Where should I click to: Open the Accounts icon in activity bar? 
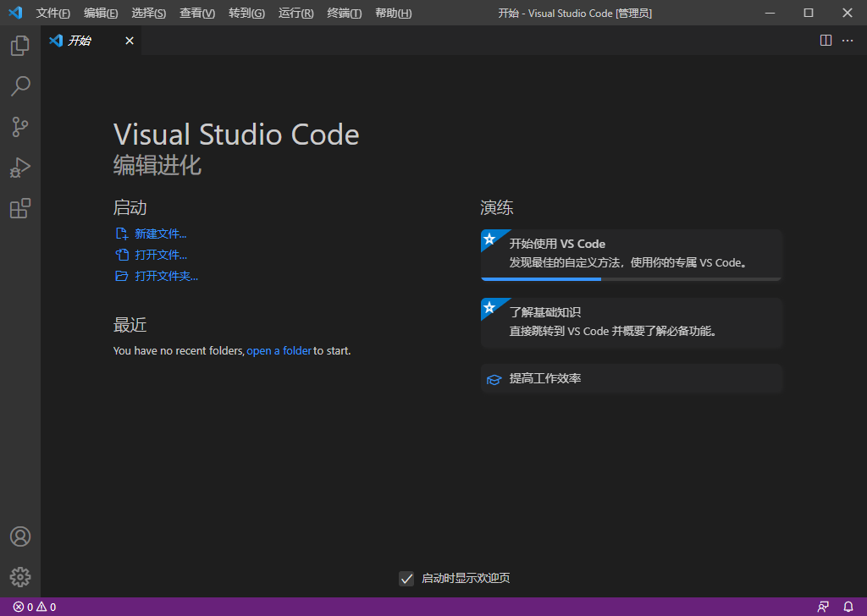(x=20, y=536)
